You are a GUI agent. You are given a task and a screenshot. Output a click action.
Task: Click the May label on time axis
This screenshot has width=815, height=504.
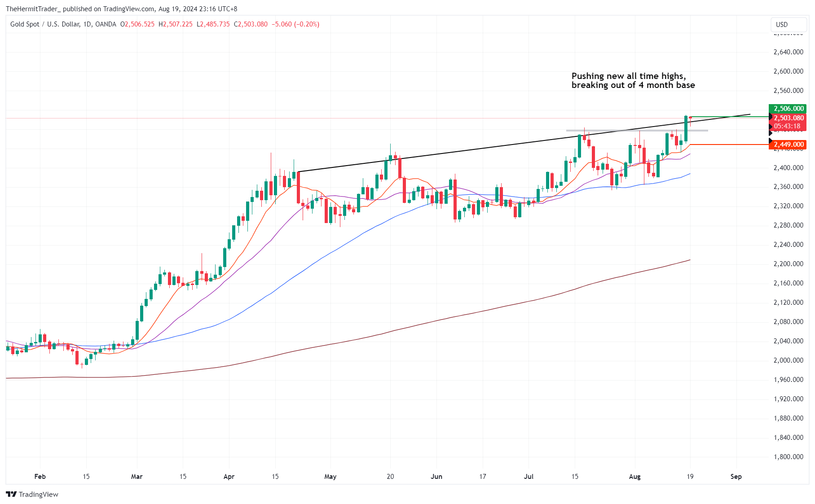click(x=330, y=477)
